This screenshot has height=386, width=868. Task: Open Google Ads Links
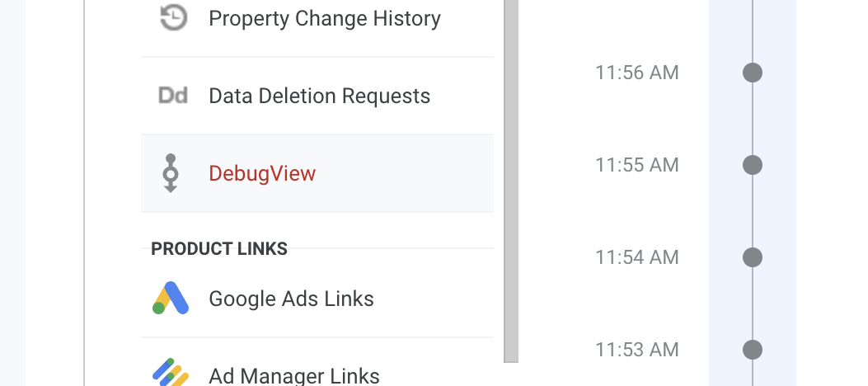click(x=317, y=299)
